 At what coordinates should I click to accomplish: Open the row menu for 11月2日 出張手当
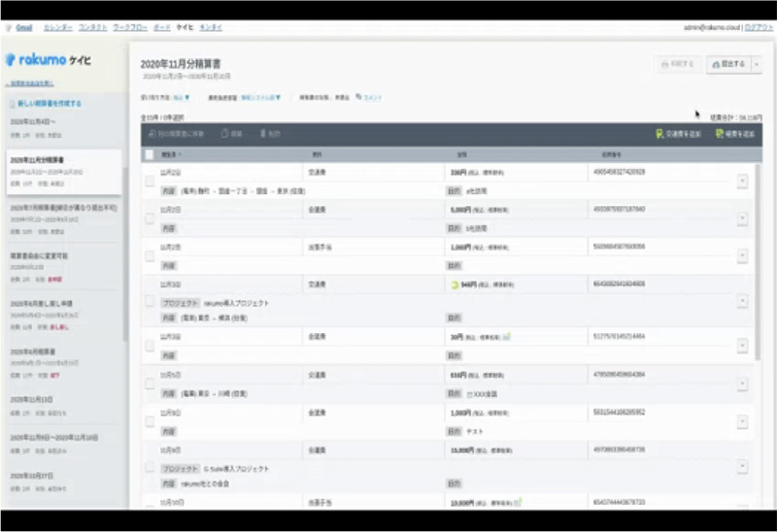pyautogui.click(x=742, y=255)
